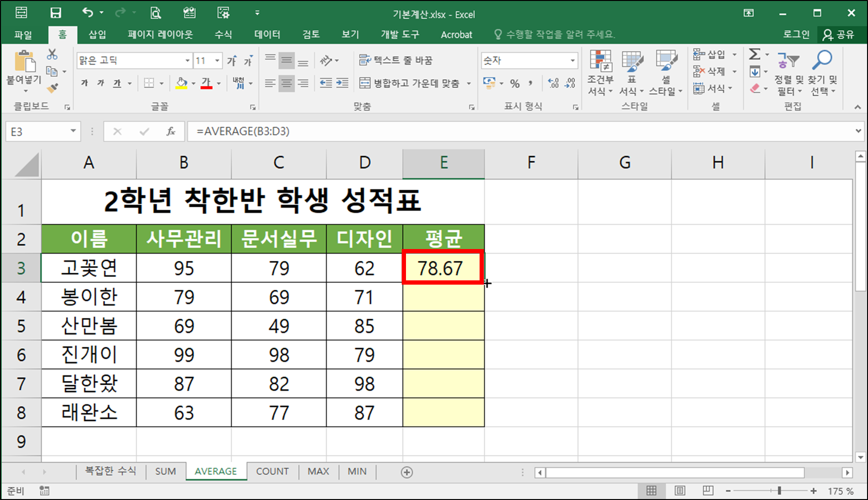Switch to the 수식 ribbon tab
Screen dimensions: 868x500
tap(223, 34)
